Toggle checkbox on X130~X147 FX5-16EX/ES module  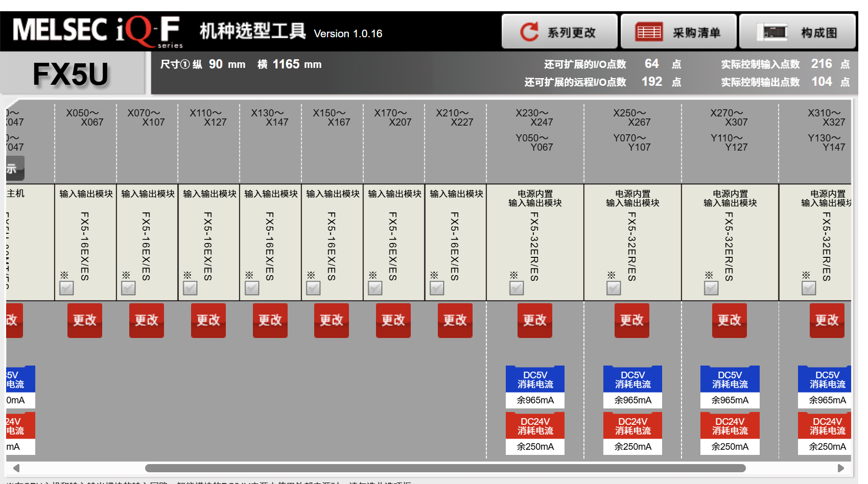pos(252,288)
